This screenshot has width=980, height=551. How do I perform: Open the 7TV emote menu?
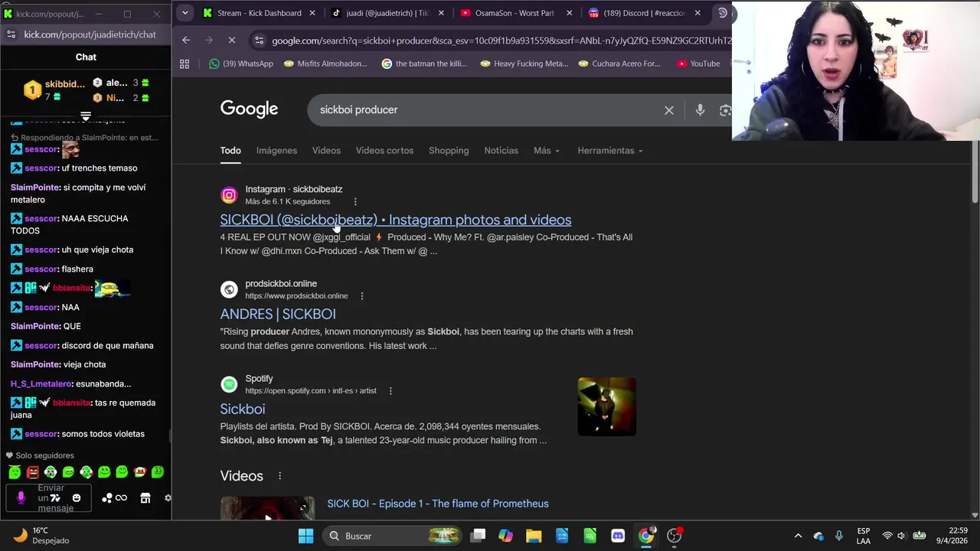pyautogui.click(x=55, y=498)
